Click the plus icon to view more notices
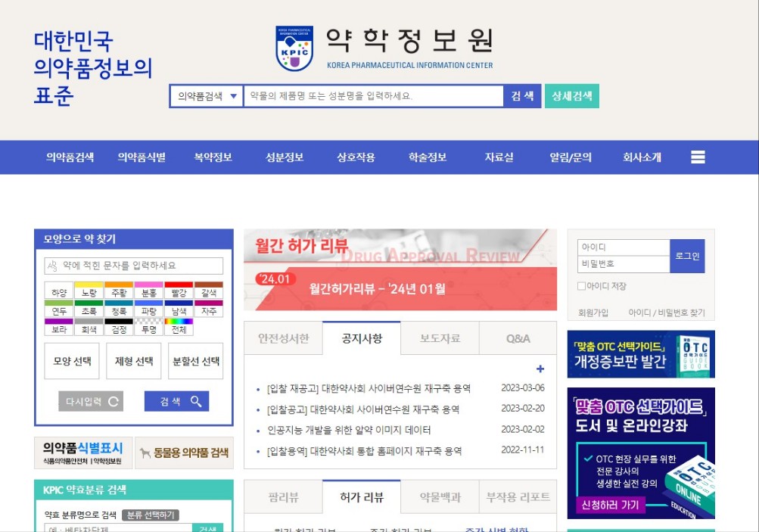This screenshot has width=759, height=532. 540,369
